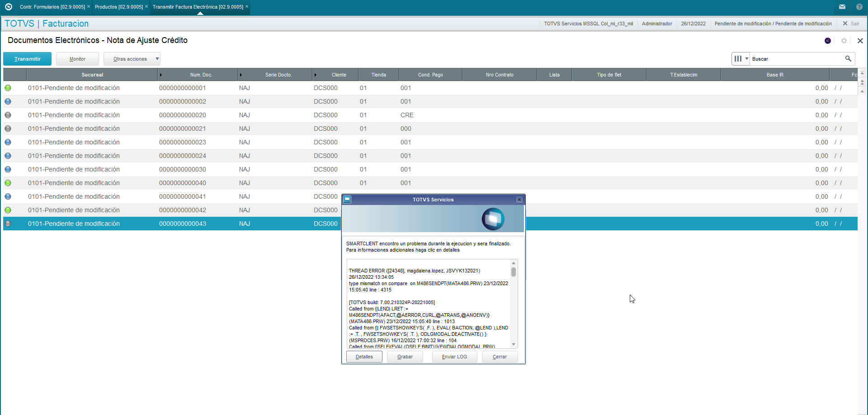The height and width of the screenshot is (415, 868).
Task: Click blue status circle of document 0000000000023
Action: [x=8, y=142]
